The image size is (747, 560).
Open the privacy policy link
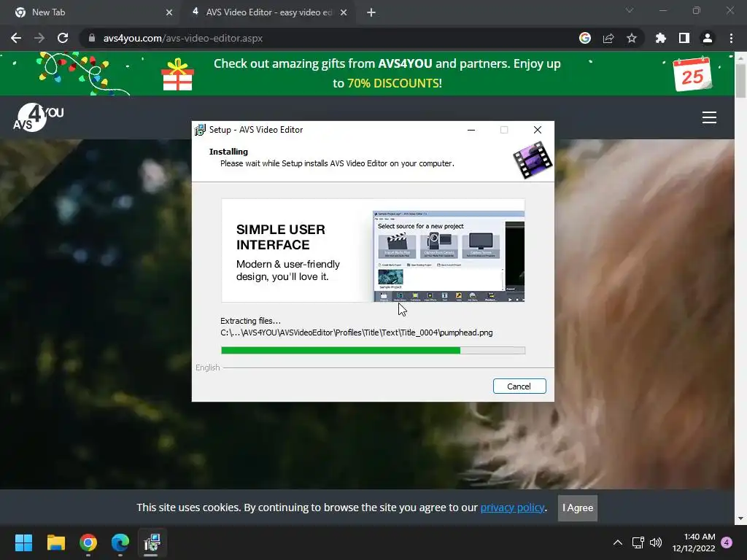[512, 507]
